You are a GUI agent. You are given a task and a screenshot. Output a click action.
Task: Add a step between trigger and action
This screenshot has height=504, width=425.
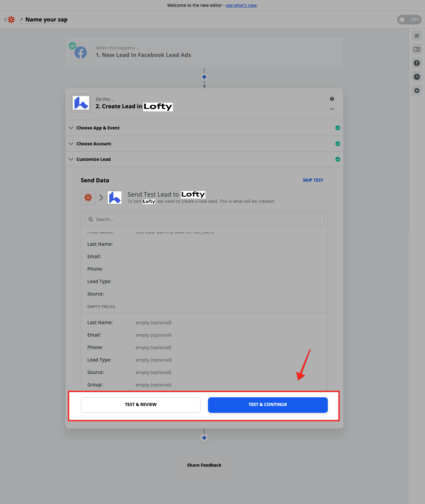(204, 77)
